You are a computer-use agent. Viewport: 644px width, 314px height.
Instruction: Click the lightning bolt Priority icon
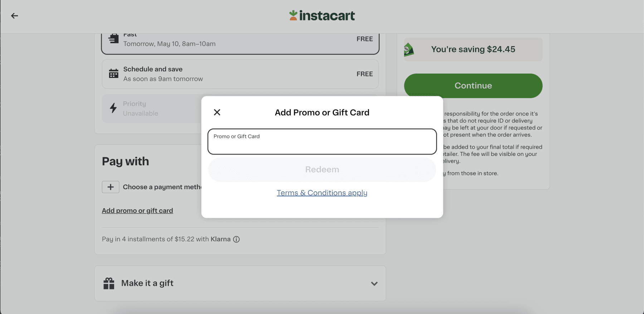(x=113, y=108)
